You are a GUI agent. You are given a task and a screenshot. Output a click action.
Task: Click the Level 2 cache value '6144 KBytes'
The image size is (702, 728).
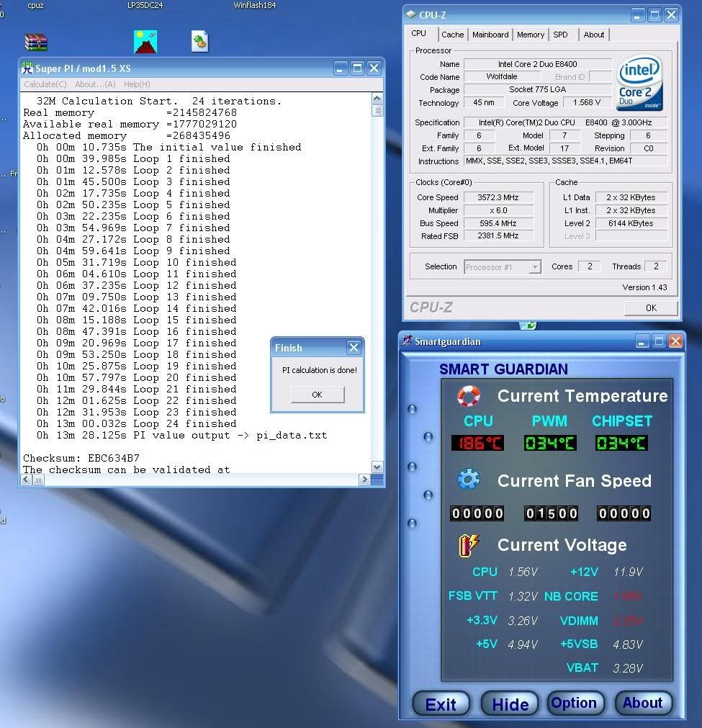coord(631,223)
